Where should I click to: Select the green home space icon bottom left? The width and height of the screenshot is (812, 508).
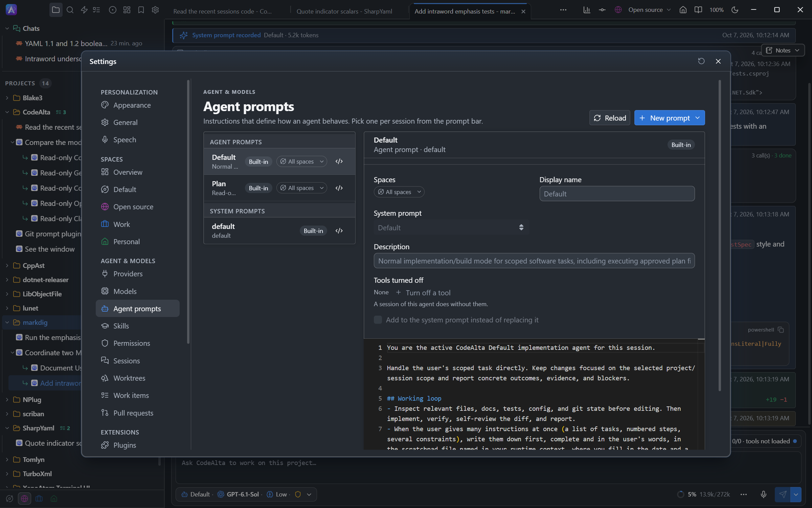54,499
